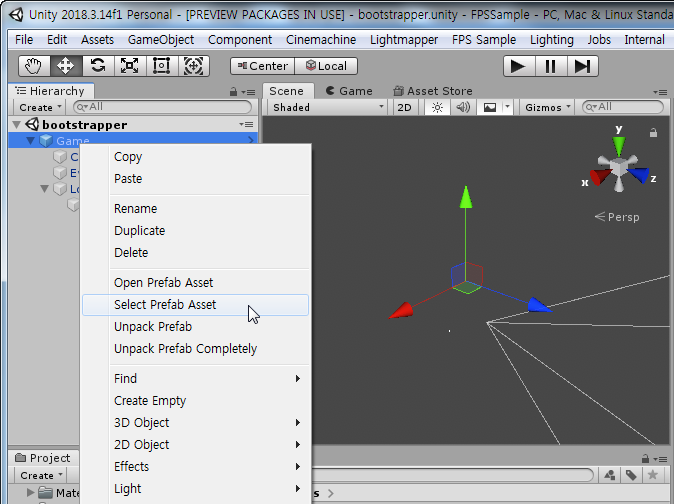Choose Unpack Prefab entry
Viewport: 674px width, 504px height.
pyautogui.click(x=196, y=327)
